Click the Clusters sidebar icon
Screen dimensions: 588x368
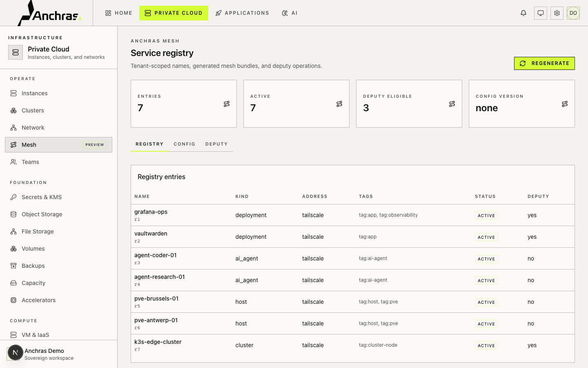(x=13, y=110)
